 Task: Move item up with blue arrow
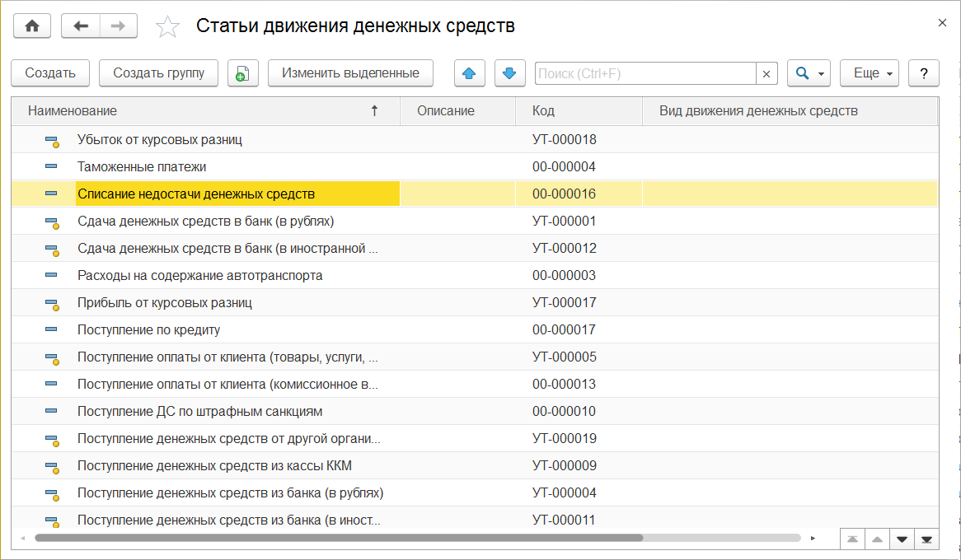(470, 73)
